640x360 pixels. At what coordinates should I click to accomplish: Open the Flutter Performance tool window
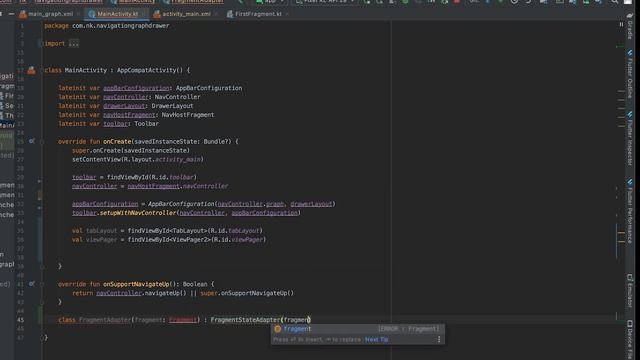[630, 210]
